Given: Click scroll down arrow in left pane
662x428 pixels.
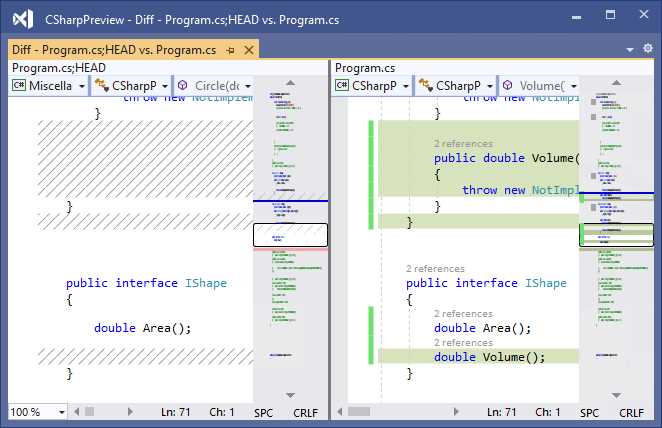Looking at the screenshot, I should tap(290, 395).
